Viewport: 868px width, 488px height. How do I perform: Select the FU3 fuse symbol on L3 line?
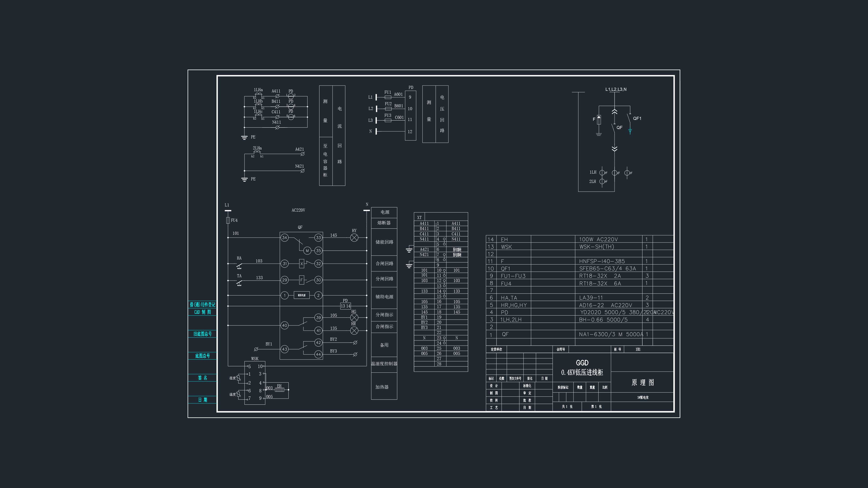coord(388,120)
